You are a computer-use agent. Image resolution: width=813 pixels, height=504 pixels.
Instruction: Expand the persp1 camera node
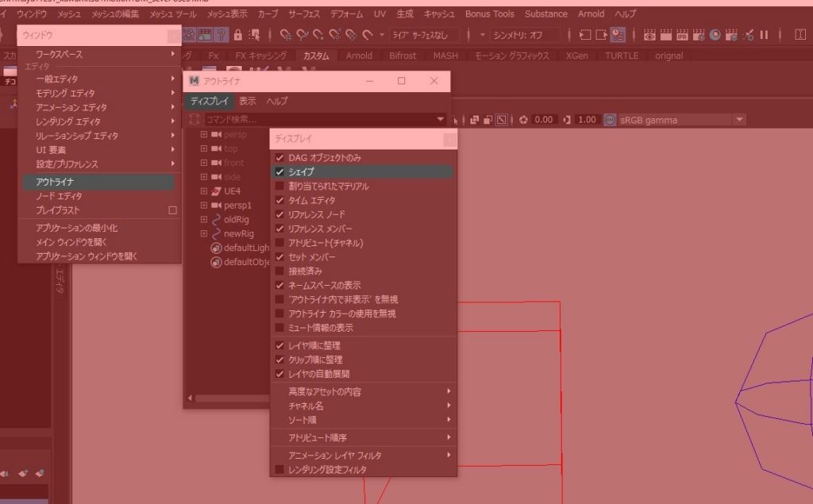tap(204, 206)
